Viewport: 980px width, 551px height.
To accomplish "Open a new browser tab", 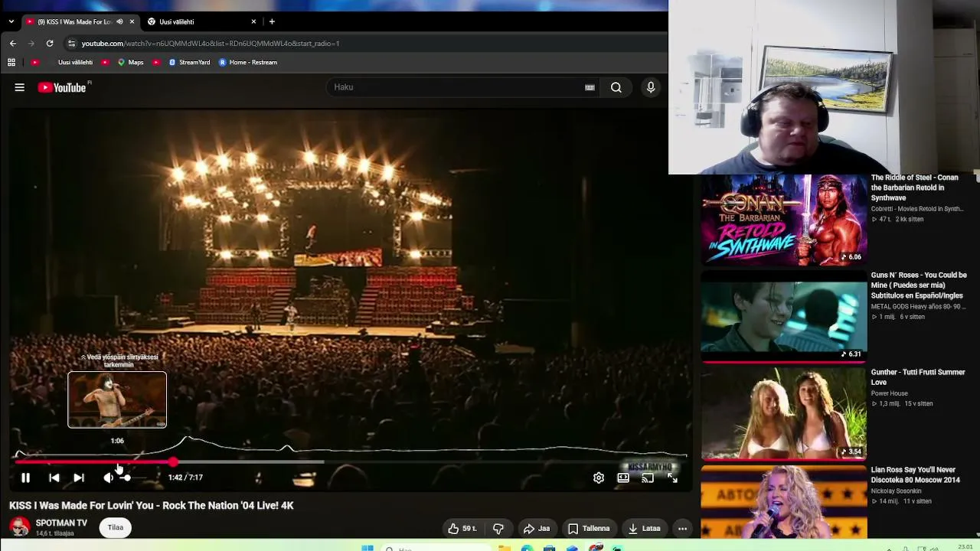I will (x=272, y=21).
